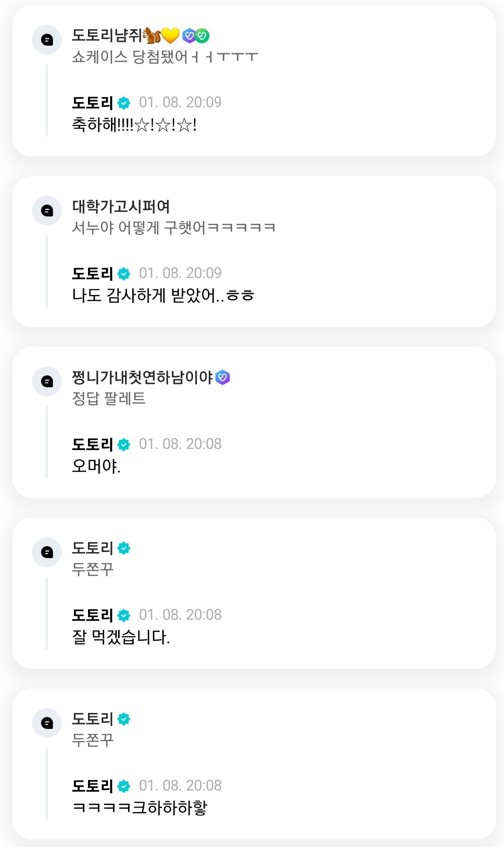Tap the reply ㅋㅋㅋㅋ크하하하핳
This screenshot has height=847, width=504.
(140, 808)
